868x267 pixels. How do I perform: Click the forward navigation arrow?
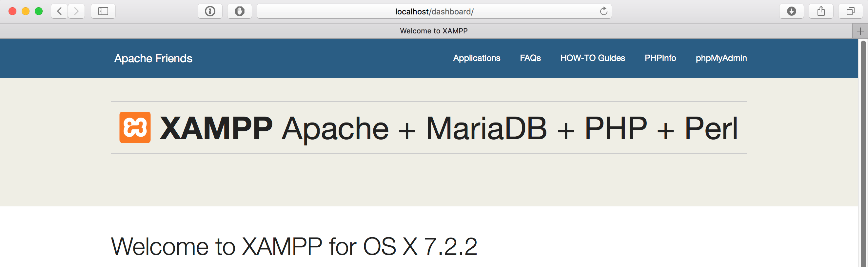(76, 11)
